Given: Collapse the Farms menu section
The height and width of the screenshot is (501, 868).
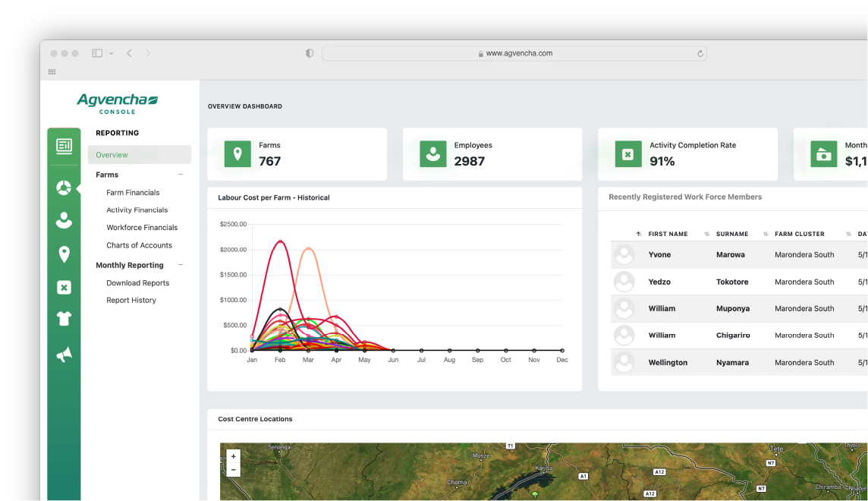Looking at the screenshot, I should [x=181, y=175].
